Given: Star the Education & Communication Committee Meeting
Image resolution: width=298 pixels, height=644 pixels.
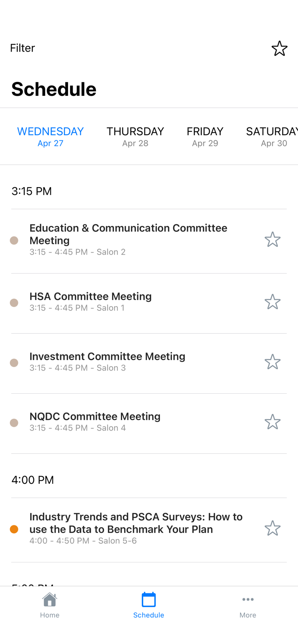Looking at the screenshot, I should 272,239.
